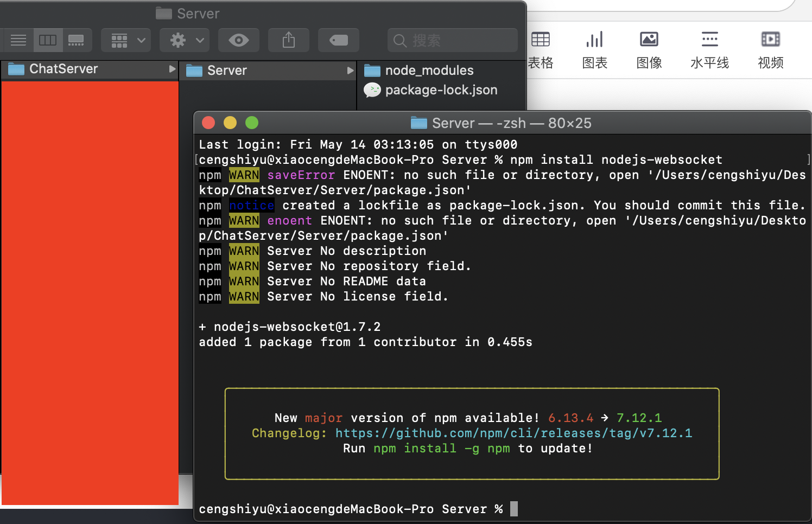The image size is (812, 524).
Task: Select the package-lock.json file
Action: pos(441,90)
